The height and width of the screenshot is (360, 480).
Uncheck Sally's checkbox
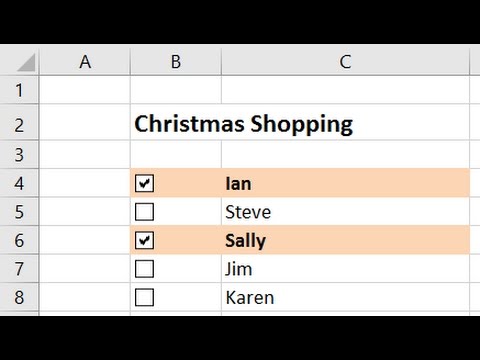pos(144,240)
